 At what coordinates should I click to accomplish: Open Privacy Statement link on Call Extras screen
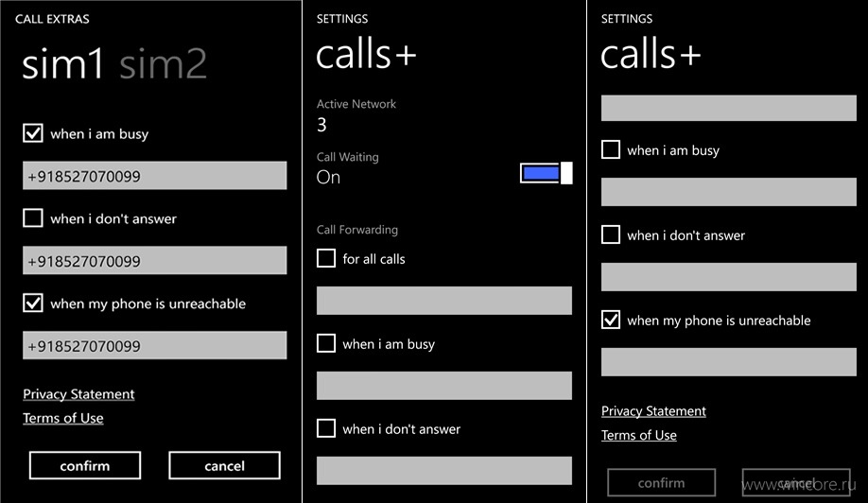[78, 394]
